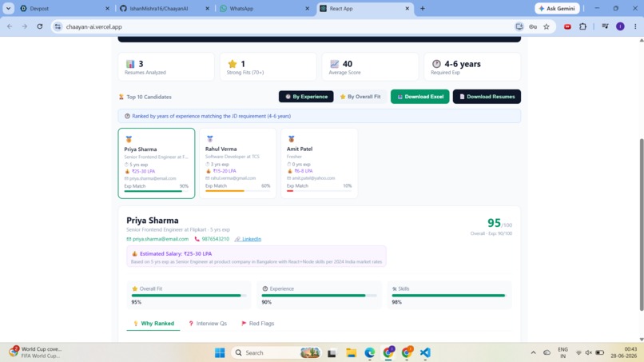Switch to the Devpost browser tab
The height and width of the screenshot is (362, 644).
pos(65,8)
